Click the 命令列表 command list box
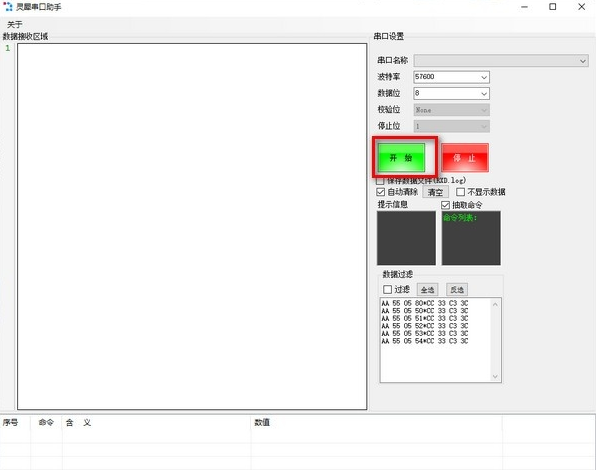 click(471, 238)
